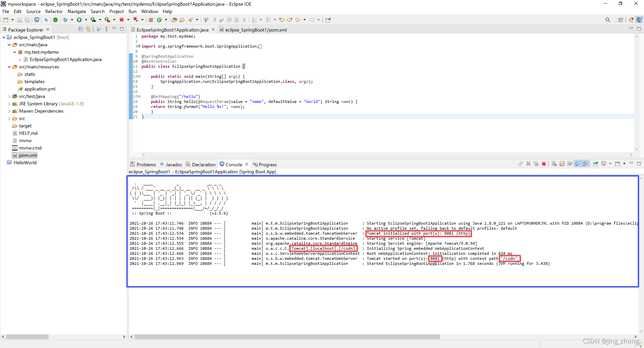Open the Project menu

[x=116, y=11]
